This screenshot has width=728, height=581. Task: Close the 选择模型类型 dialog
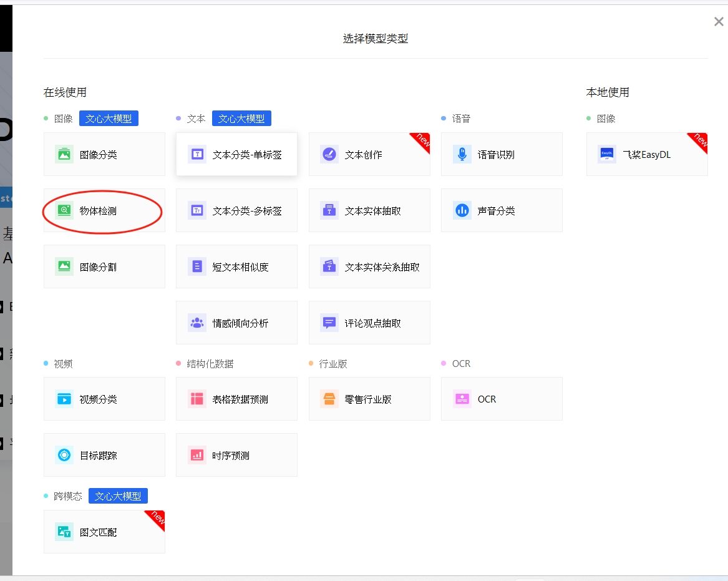[719, 21]
